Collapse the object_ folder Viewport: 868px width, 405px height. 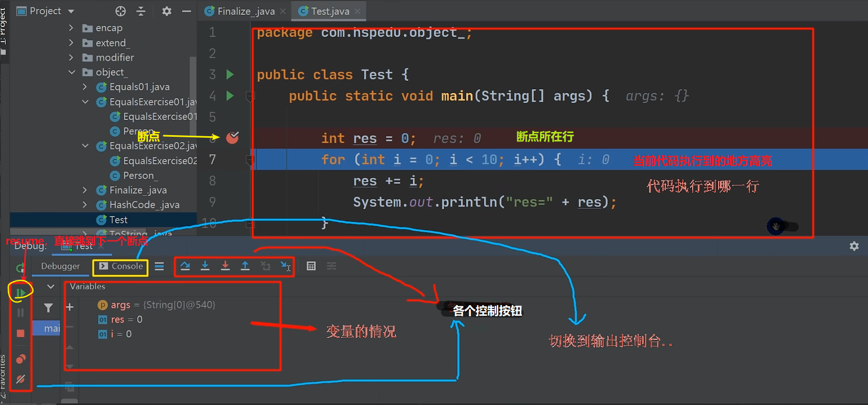tap(71, 72)
